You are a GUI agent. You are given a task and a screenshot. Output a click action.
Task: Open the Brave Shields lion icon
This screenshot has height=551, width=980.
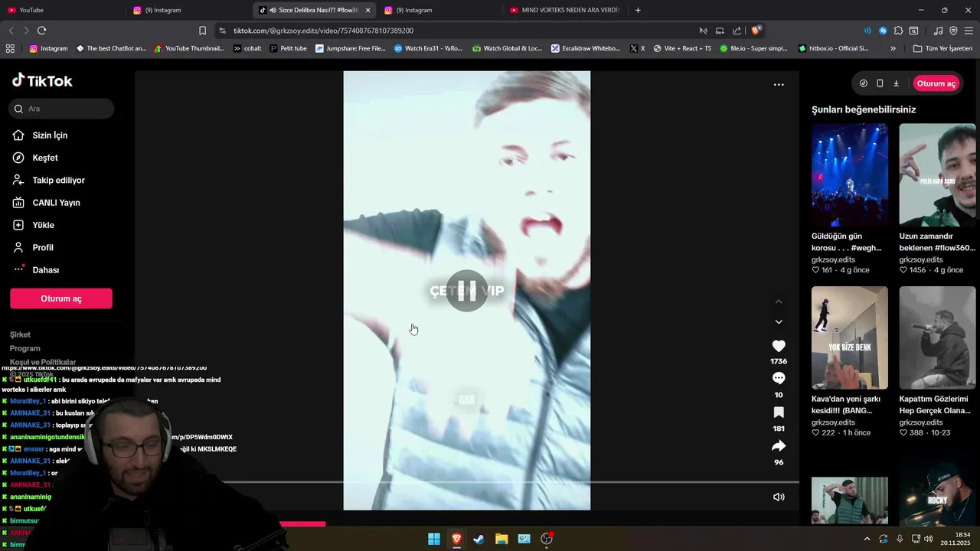pyautogui.click(x=756, y=31)
